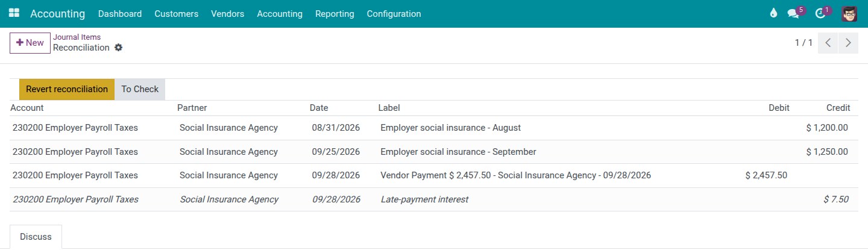Click the New button

coord(30,43)
